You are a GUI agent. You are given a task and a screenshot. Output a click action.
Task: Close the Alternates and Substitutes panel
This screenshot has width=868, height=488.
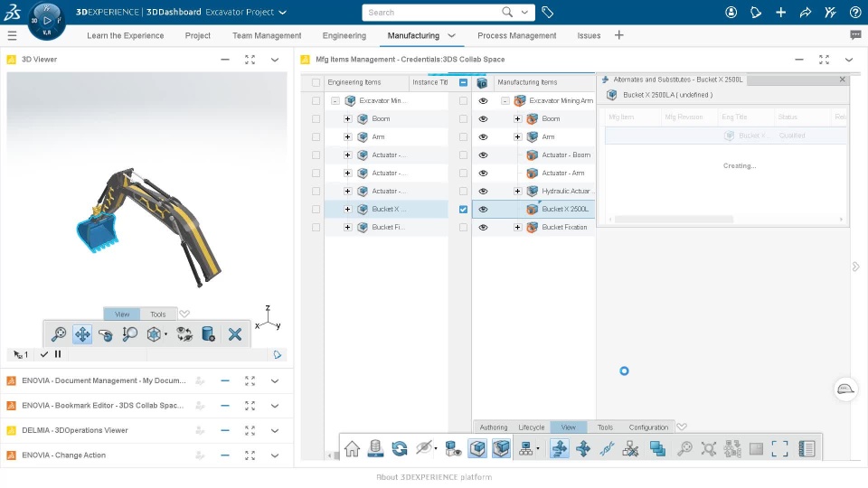[x=842, y=80]
